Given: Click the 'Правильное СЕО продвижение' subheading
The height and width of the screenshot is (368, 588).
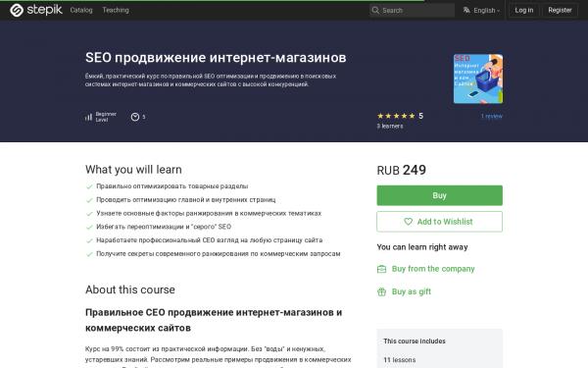Looking at the screenshot, I should tap(214, 320).
